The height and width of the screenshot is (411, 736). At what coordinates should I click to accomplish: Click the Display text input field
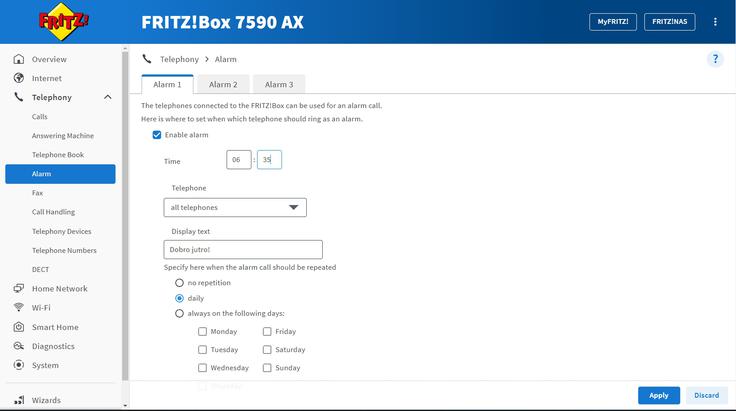(x=243, y=250)
